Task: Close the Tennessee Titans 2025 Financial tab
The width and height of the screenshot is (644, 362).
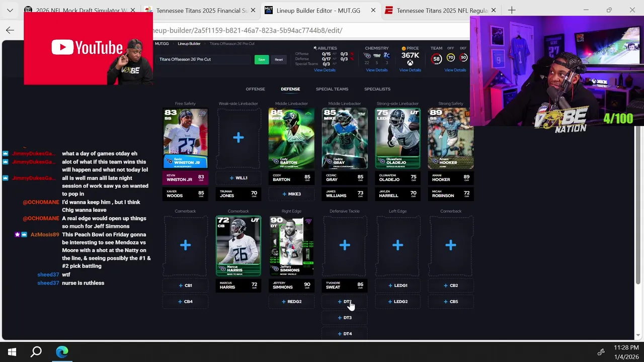Action: 253,10
